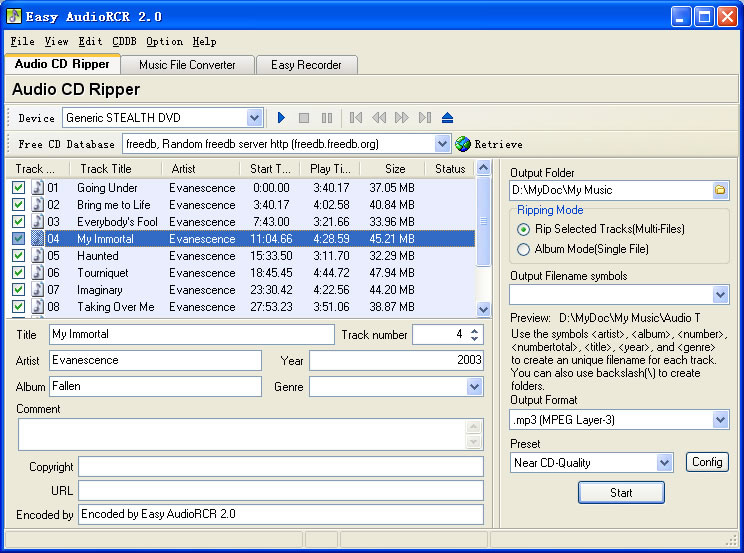This screenshot has width=744, height=553.
Task: Switch to the Music File Converter tab
Action: (x=187, y=65)
